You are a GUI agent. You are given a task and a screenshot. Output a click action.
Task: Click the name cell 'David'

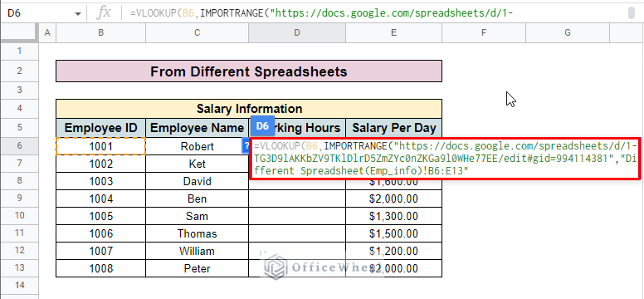(x=198, y=181)
